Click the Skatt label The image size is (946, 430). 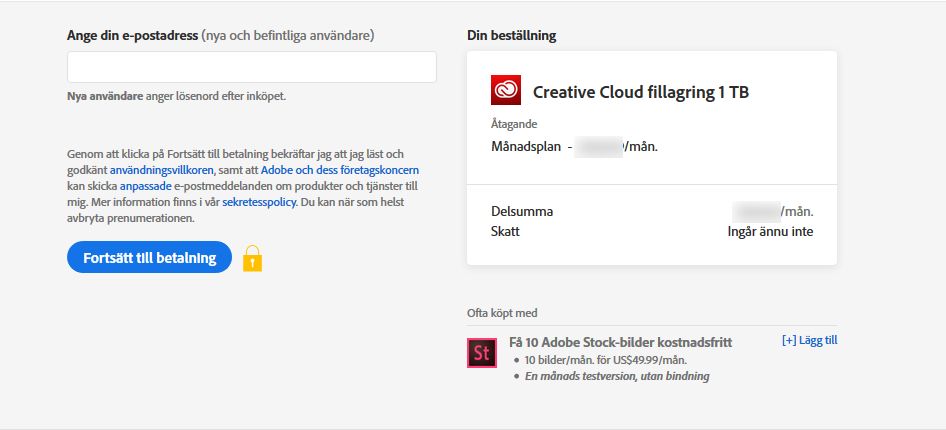(x=505, y=232)
